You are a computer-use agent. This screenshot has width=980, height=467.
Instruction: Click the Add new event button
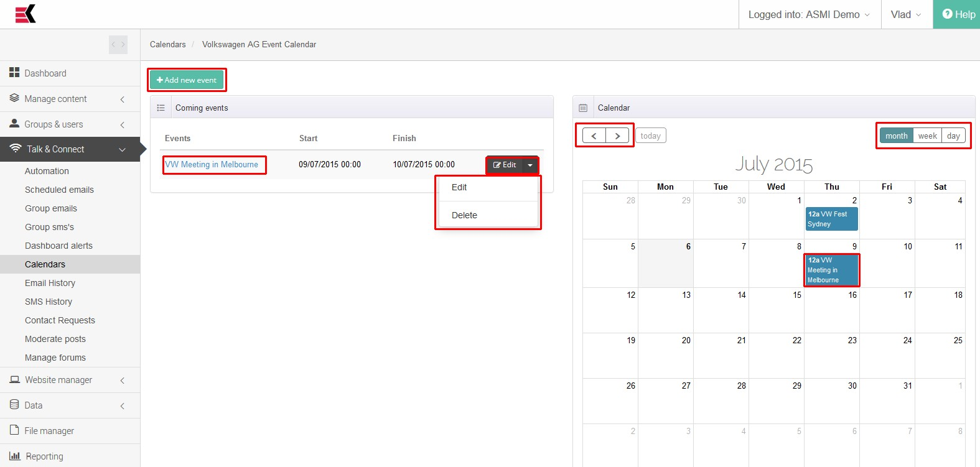point(187,80)
